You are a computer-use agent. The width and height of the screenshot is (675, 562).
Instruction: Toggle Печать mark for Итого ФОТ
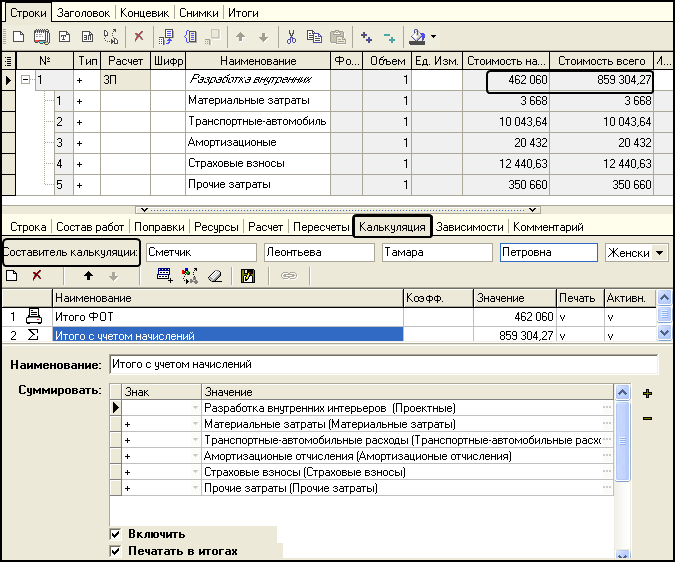tap(563, 318)
